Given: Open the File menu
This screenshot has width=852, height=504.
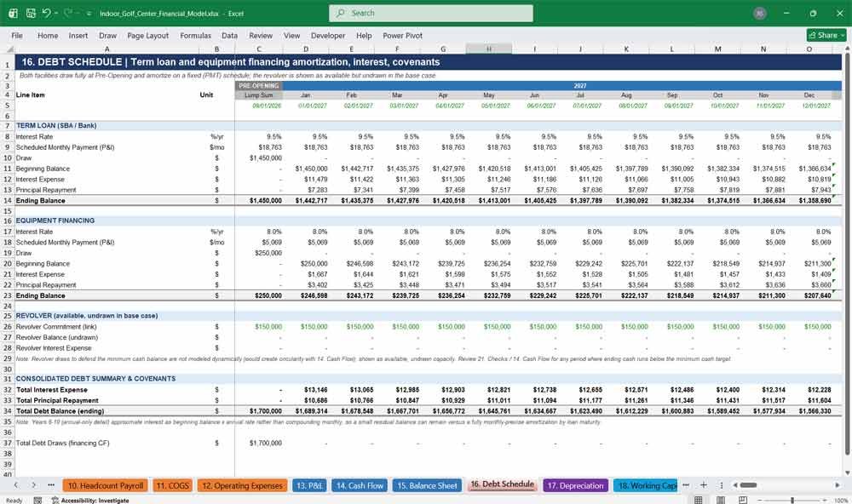Looking at the screenshot, I should point(17,35).
